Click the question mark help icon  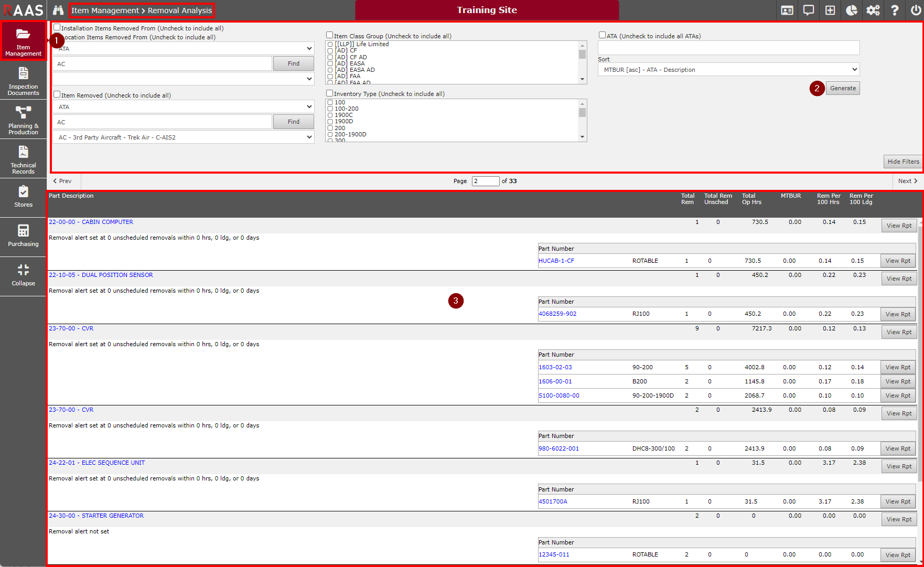tap(895, 10)
